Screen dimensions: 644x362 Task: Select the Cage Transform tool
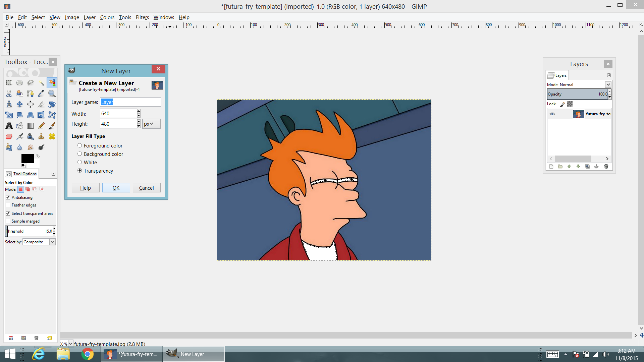pyautogui.click(x=52, y=115)
